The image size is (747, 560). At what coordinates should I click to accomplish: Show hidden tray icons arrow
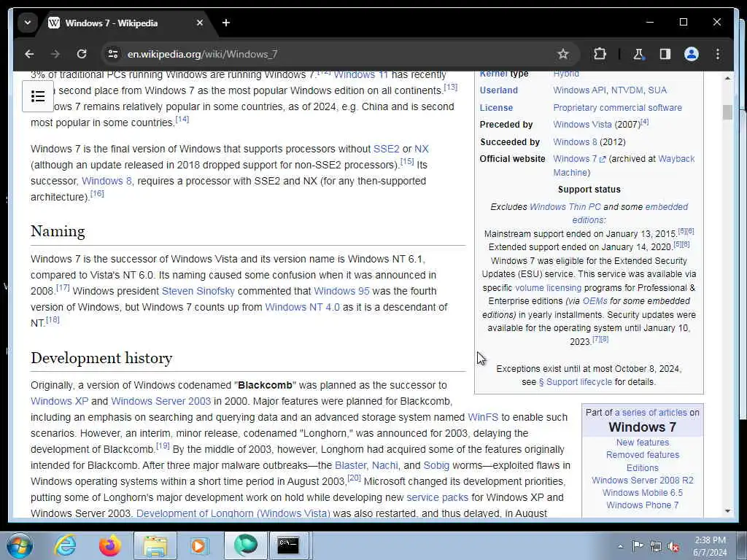click(x=620, y=547)
